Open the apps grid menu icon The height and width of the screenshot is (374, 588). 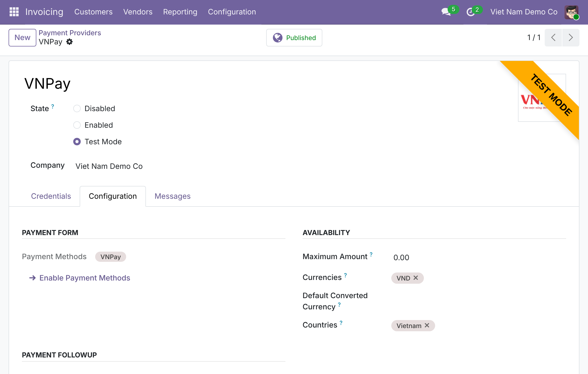[14, 12]
